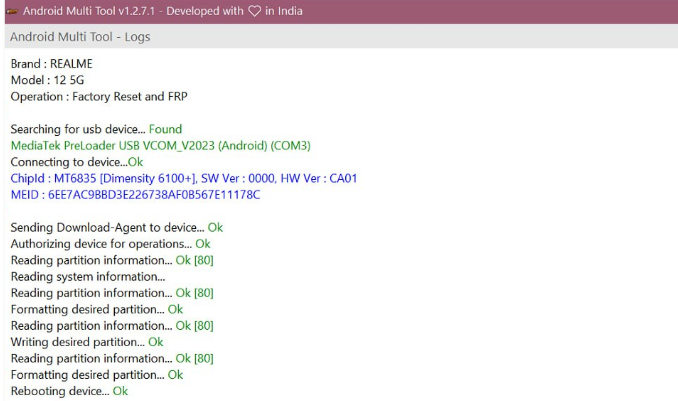Select the 'ChipId : MT6835' line
The width and height of the screenshot is (678, 401).
click(184, 179)
